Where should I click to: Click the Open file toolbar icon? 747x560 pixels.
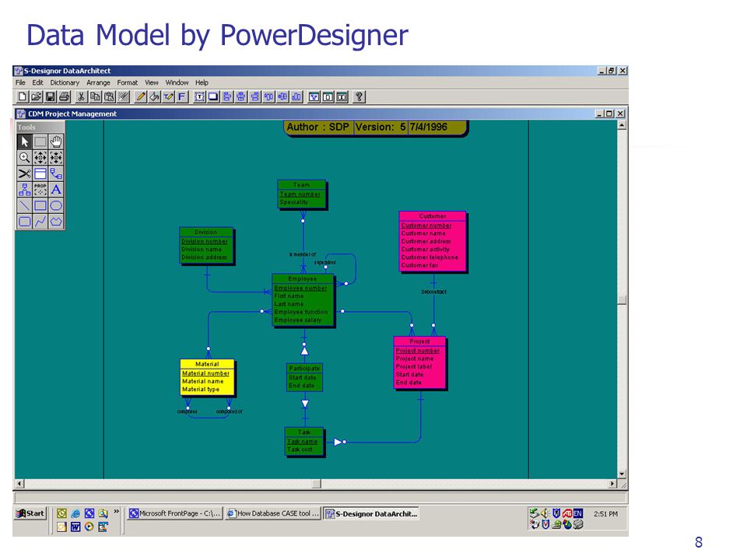(x=37, y=97)
